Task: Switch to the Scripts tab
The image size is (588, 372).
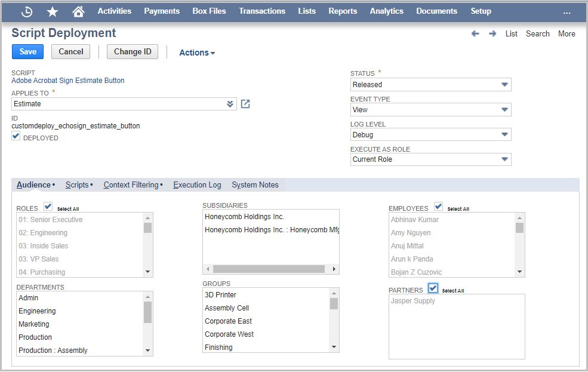Action: (x=79, y=185)
